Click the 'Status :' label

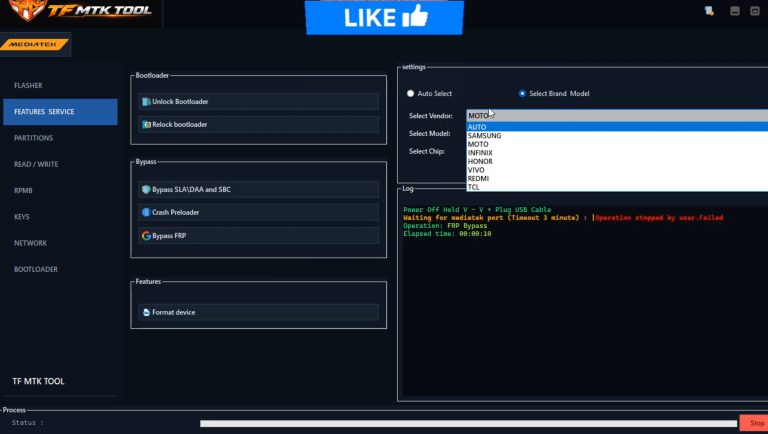(27, 423)
